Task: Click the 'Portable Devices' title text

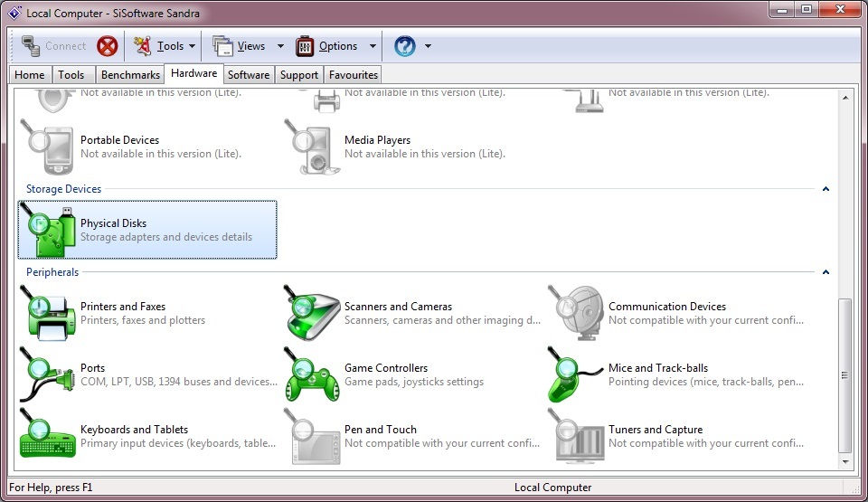Action: pos(119,140)
